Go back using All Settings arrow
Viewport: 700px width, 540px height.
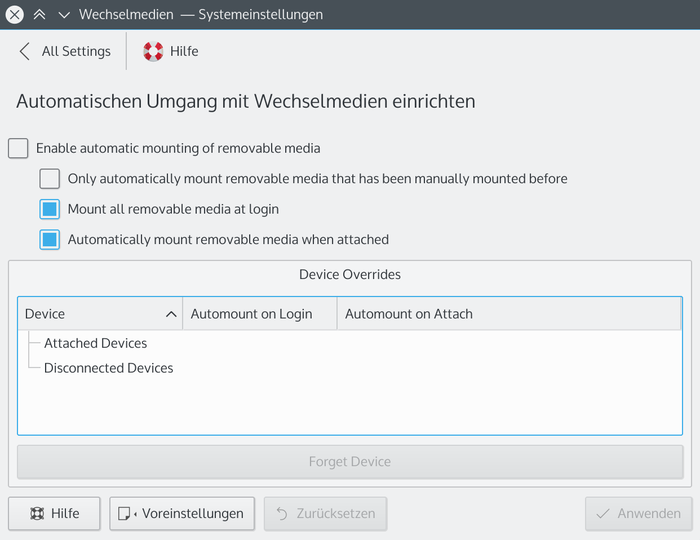click(x=25, y=51)
